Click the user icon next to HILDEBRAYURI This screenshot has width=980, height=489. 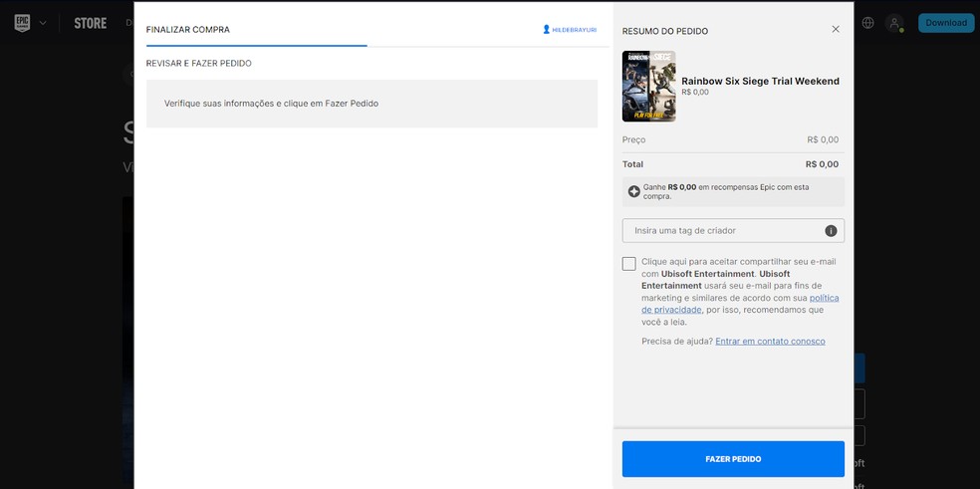pyautogui.click(x=546, y=30)
